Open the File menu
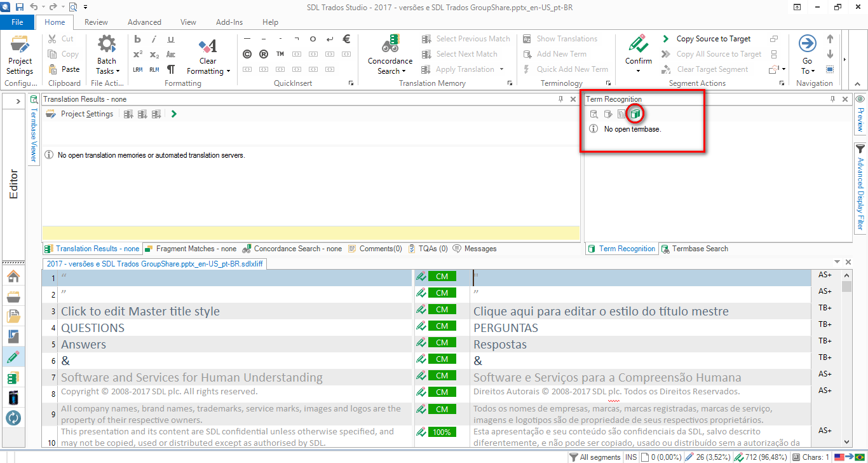 tap(17, 22)
